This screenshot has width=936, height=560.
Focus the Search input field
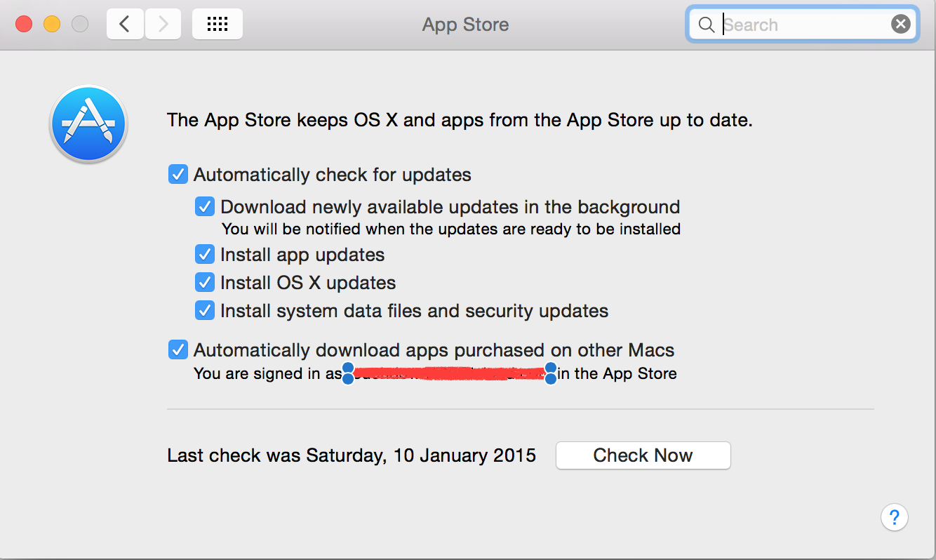tap(803, 25)
